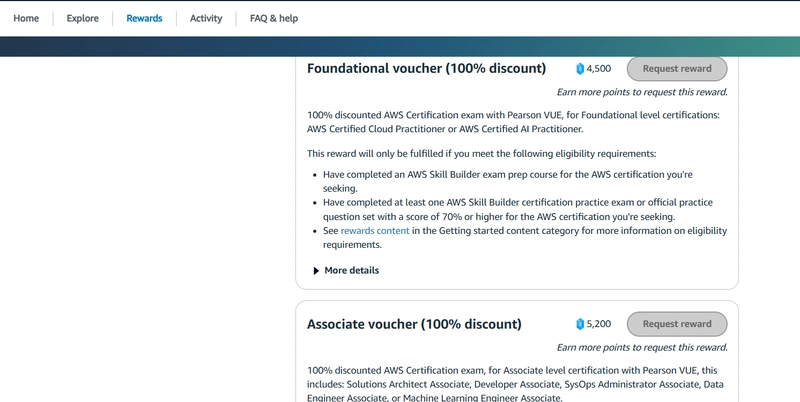
Task: Click the Associate voucher (100% discount) heading
Action: [x=414, y=324]
